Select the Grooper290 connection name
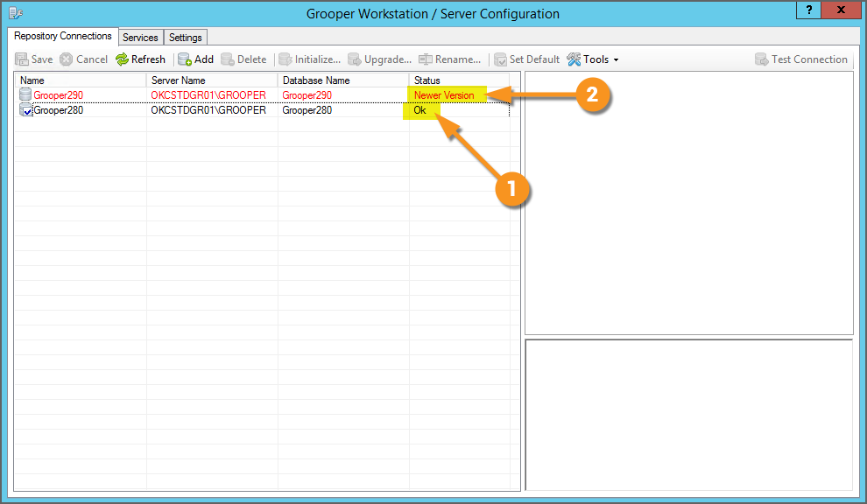 pos(58,95)
